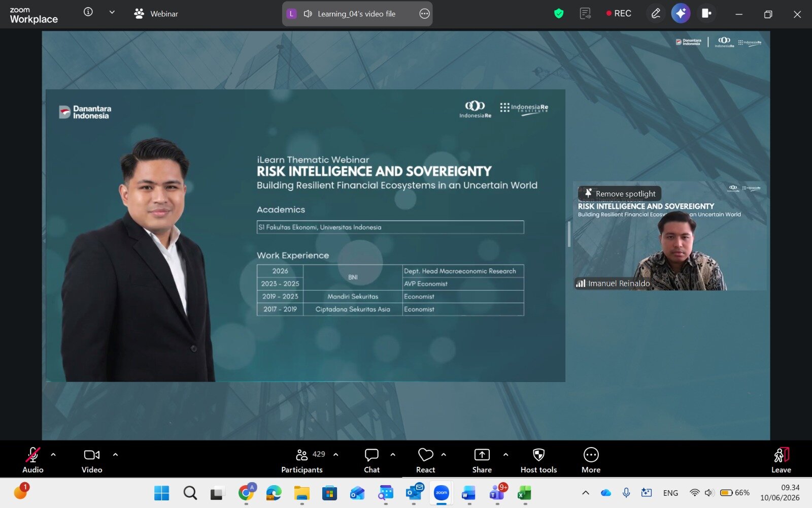This screenshot has height=508, width=812.
Task: Change view layout icon
Action: pyautogui.click(x=706, y=14)
